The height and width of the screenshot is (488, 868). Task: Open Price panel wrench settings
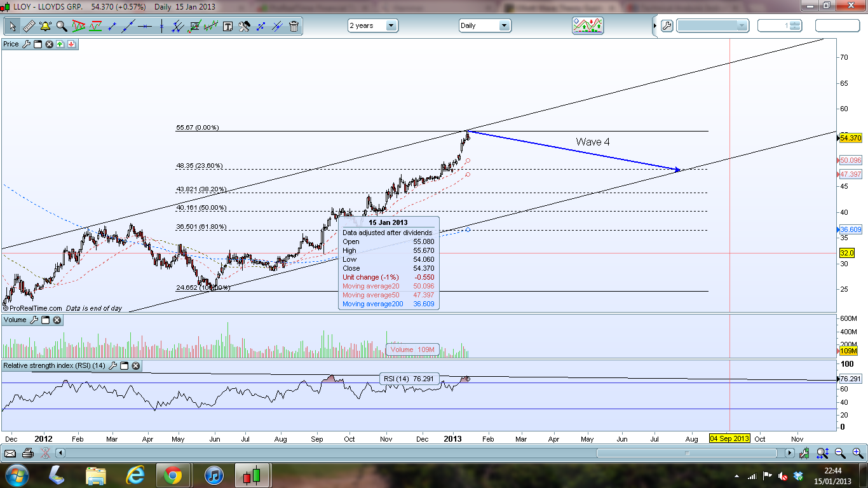(x=26, y=44)
